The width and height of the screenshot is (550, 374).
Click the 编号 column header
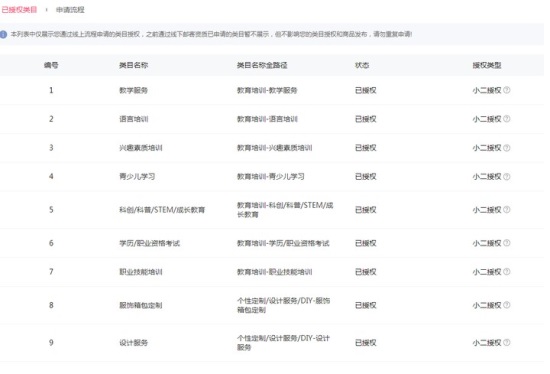tap(51, 65)
